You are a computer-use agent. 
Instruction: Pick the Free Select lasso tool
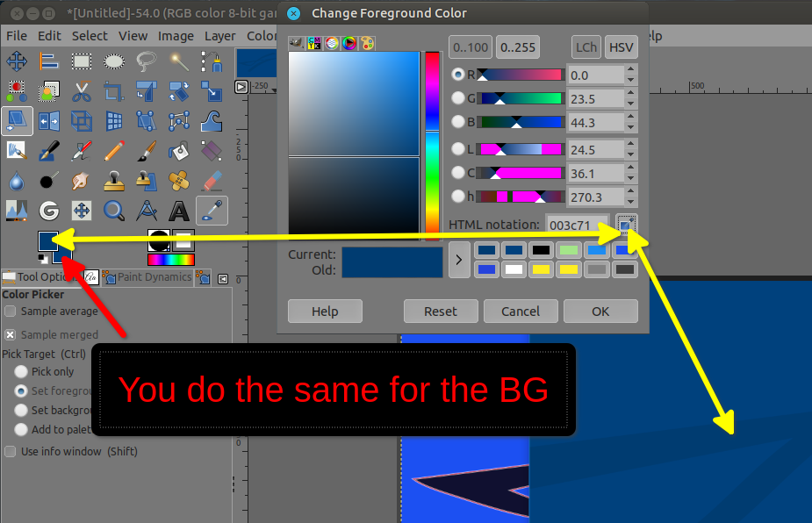click(x=147, y=61)
